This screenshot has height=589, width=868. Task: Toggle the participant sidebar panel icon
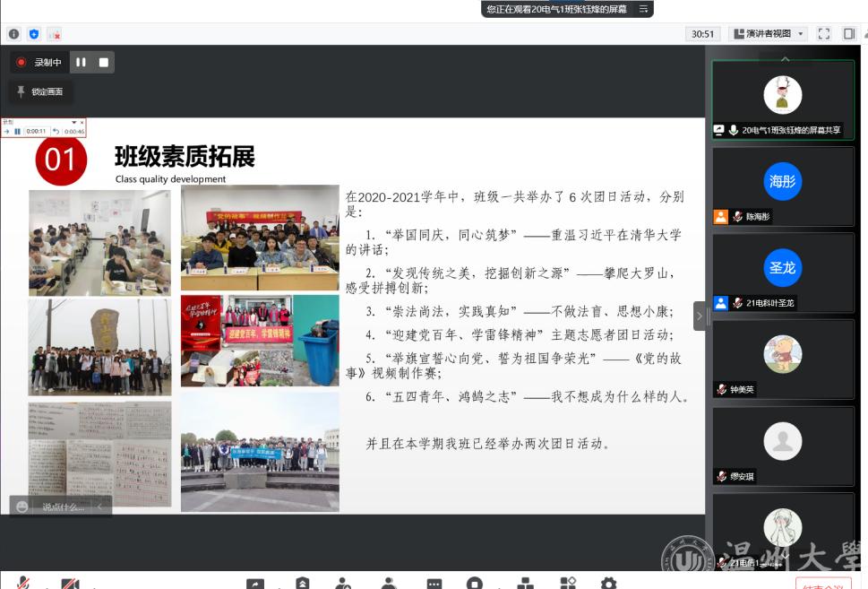[x=849, y=34]
